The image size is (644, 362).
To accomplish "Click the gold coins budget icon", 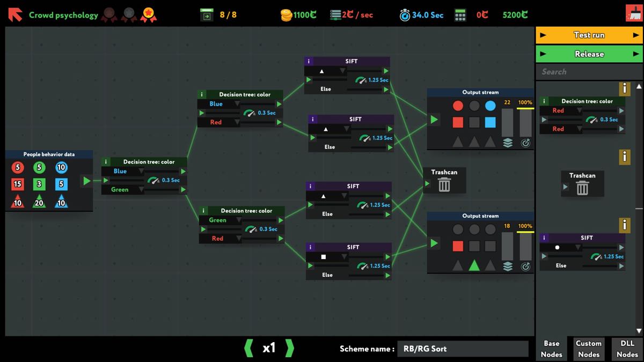I will tap(287, 15).
